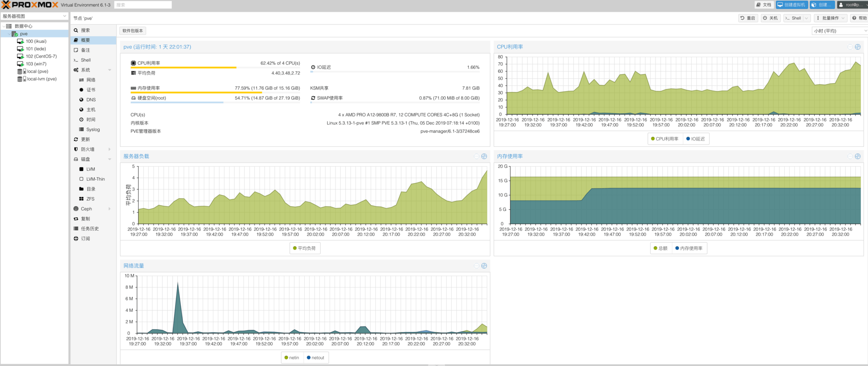Click zoom plus icon on 网络流量 chart
This screenshot has height=366, width=868.
(484, 266)
